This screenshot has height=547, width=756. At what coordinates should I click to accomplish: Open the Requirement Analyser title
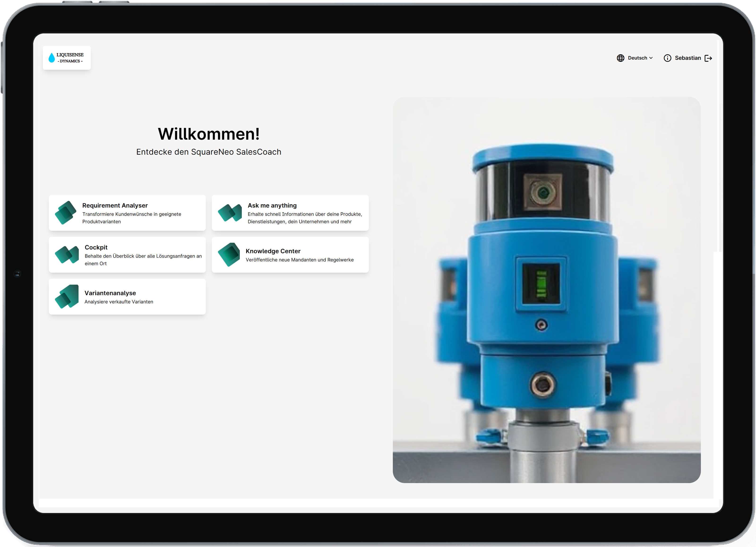tap(115, 205)
